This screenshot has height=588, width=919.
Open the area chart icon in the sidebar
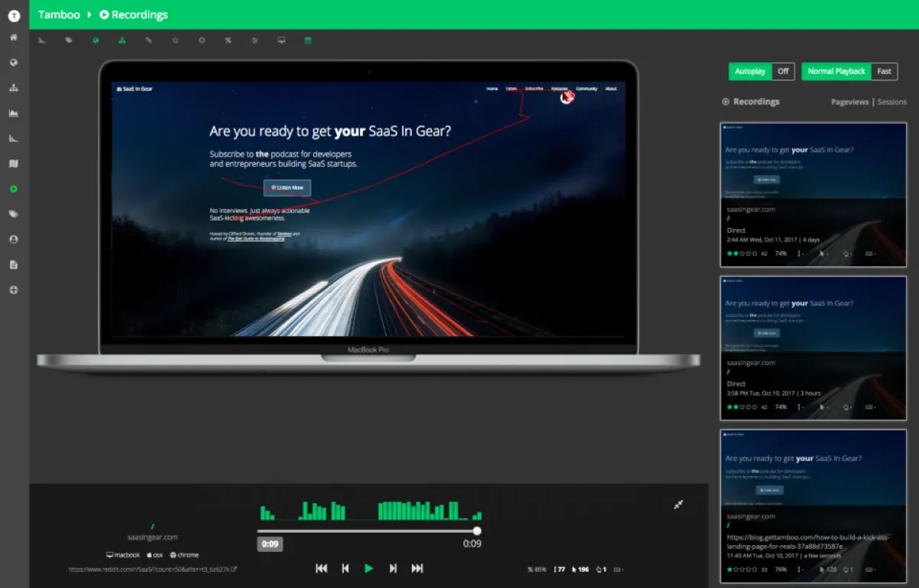(14, 113)
